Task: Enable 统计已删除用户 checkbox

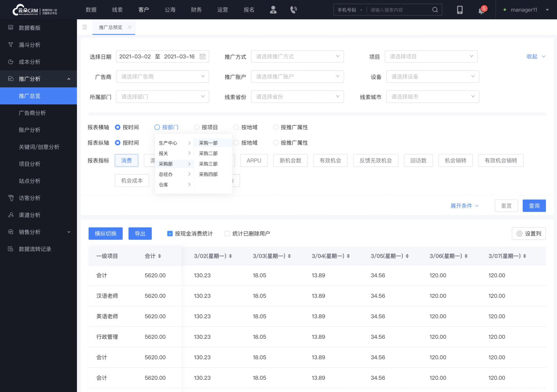Action: click(227, 234)
